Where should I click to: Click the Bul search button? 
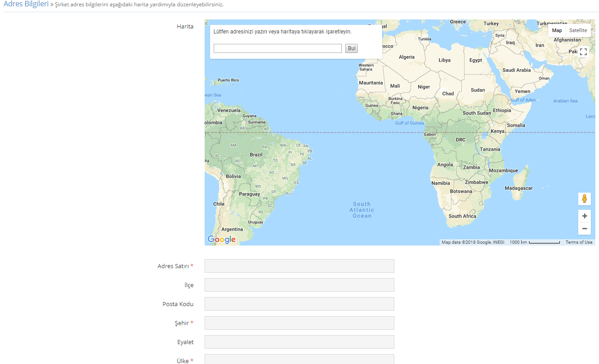coord(352,48)
